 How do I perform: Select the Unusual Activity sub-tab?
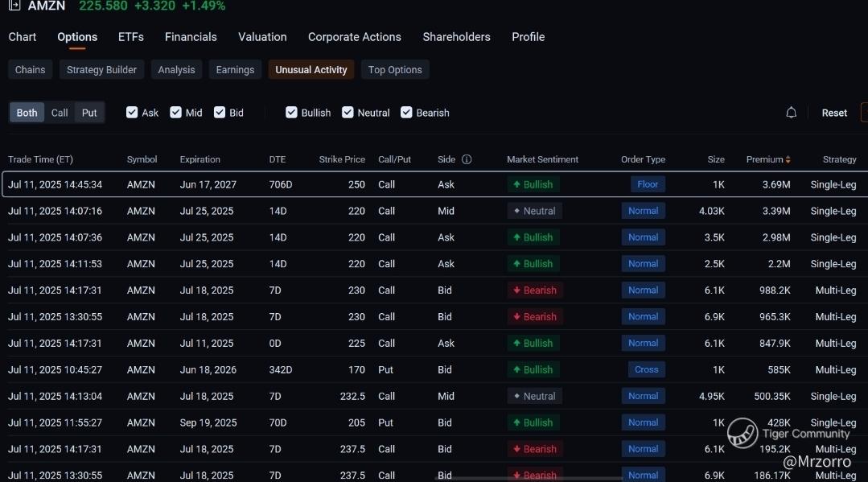(311, 70)
